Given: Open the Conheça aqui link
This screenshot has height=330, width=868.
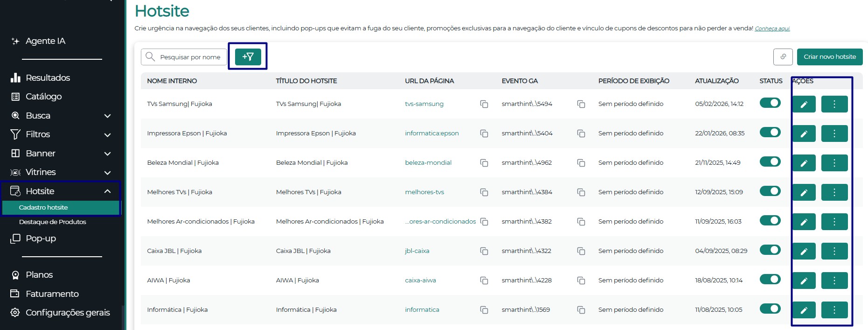Looking at the screenshot, I should [772, 28].
